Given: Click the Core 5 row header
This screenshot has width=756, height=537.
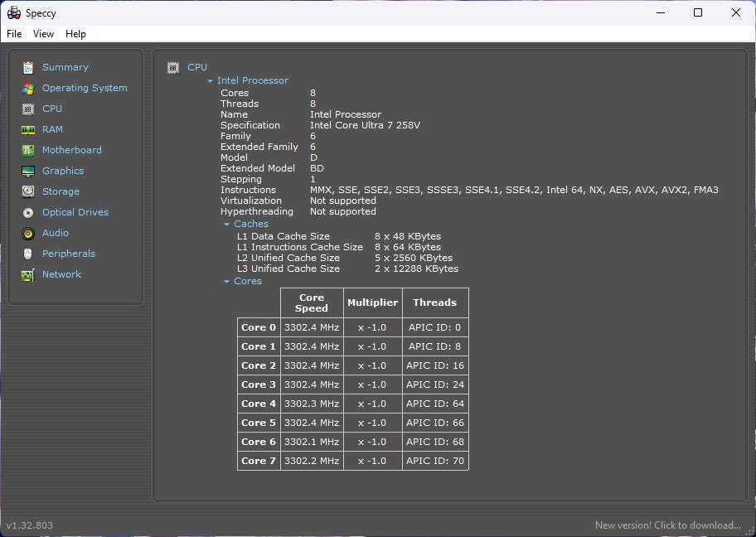Looking at the screenshot, I should [x=259, y=423].
